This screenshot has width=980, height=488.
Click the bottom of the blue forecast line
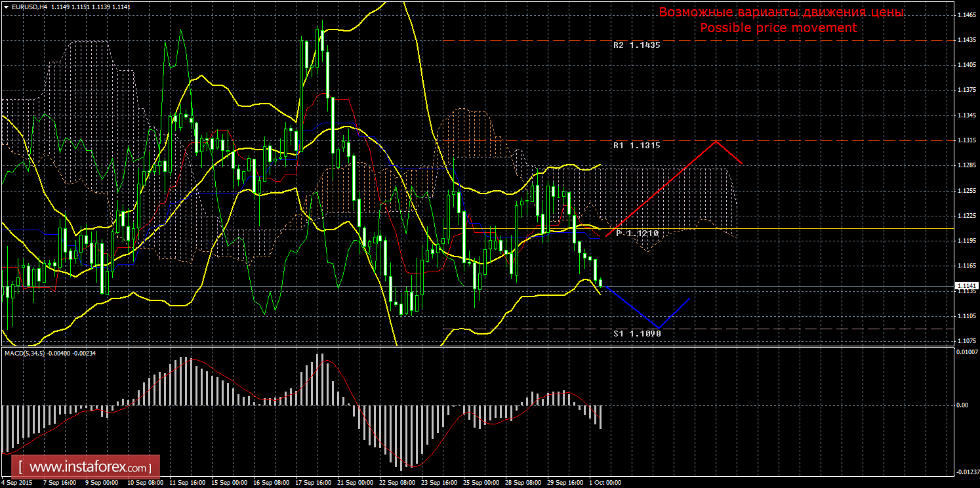coord(659,327)
